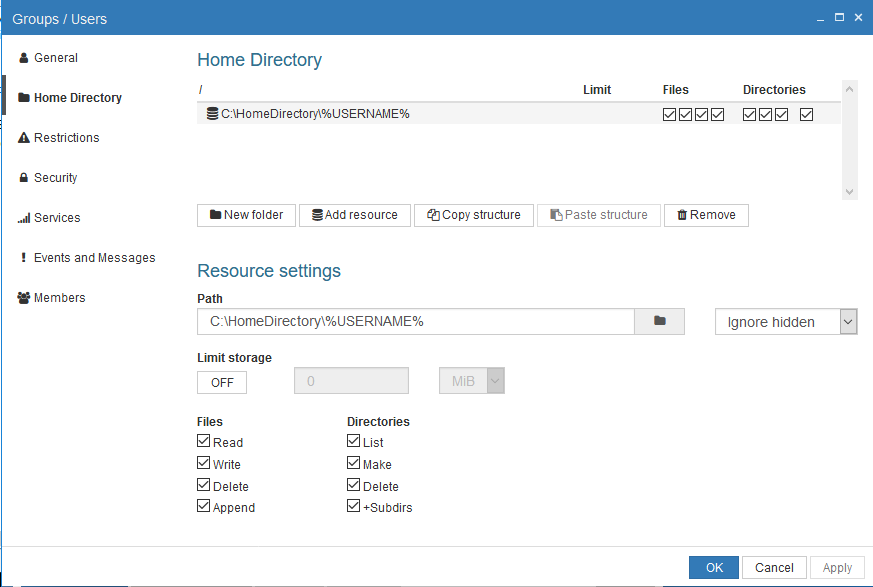873x587 pixels.
Task: Toggle the Directories +Subdirs checkbox
Action: click(x=353, y=506)
